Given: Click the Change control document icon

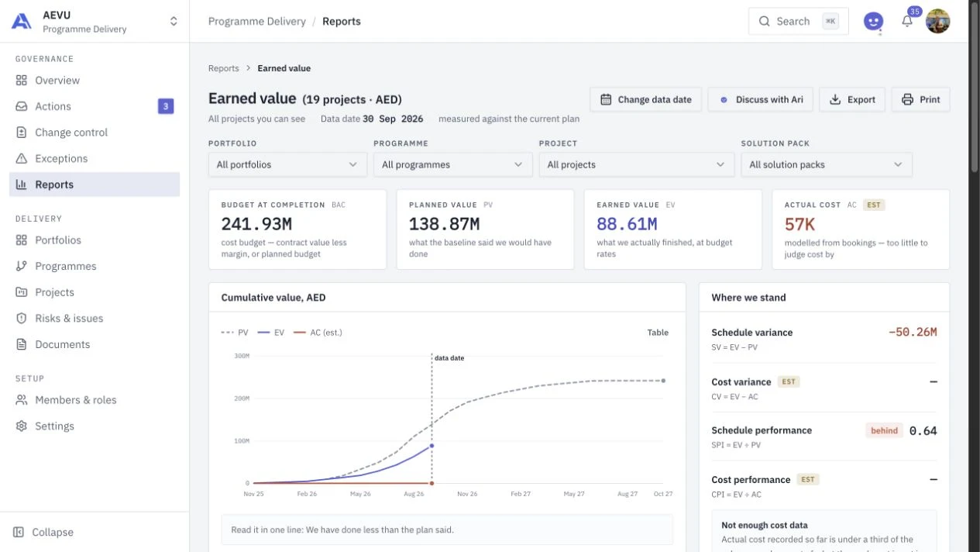Looking at the screenshot, I should tap(22, 133).
